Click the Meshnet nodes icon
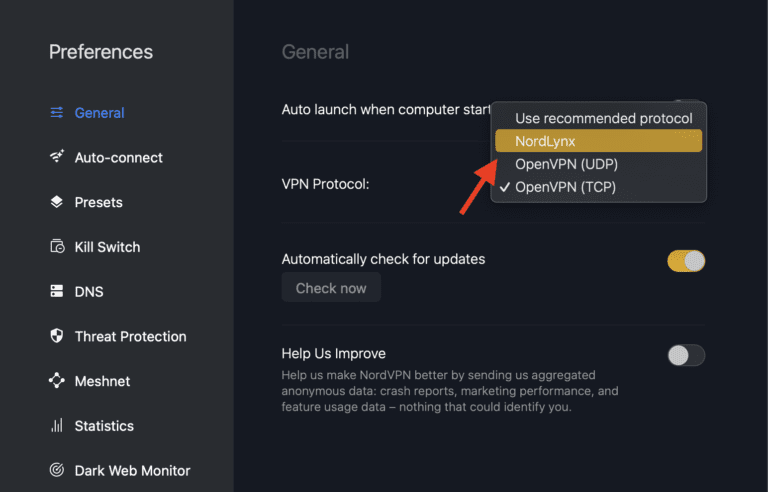 57,381
